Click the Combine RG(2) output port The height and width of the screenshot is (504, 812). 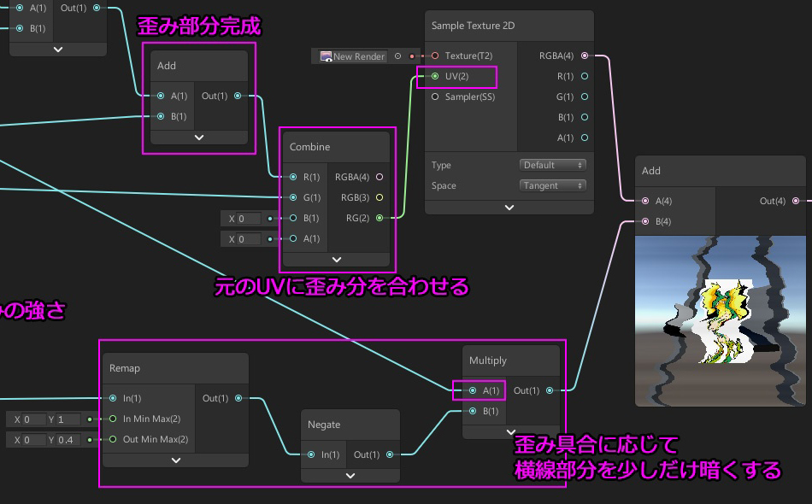click(x=380, y=219)
